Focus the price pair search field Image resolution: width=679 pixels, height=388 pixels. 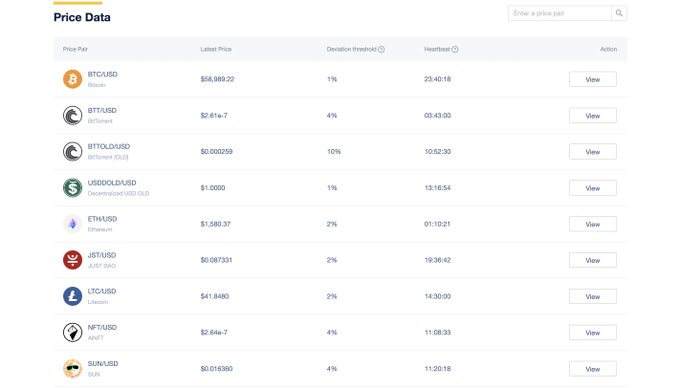coord(559,13)
